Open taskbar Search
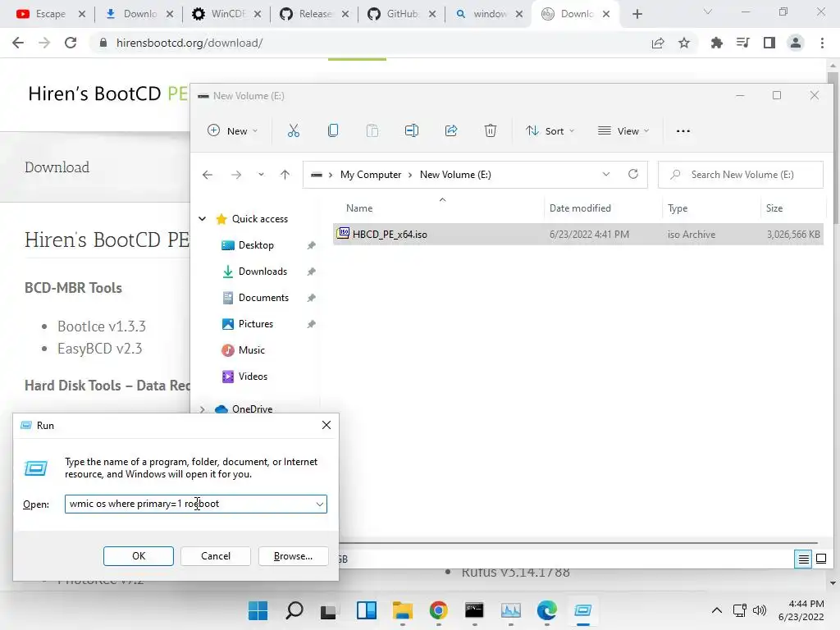Screen dimensions: 840x630 click(294, 610)
